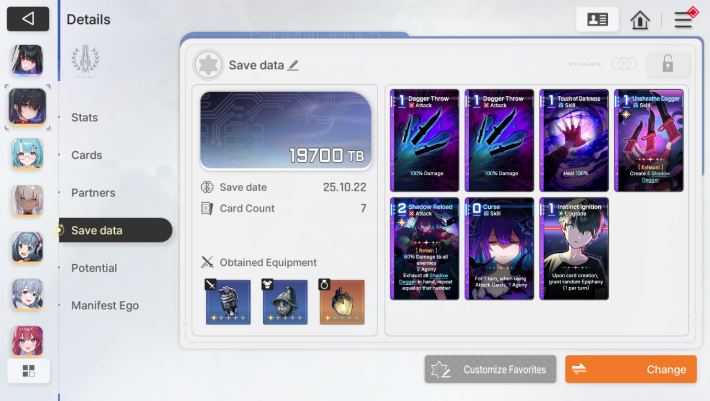710x401 pixels.
Task: Switch to the Cards tab
Action: [x=86, y=155]
